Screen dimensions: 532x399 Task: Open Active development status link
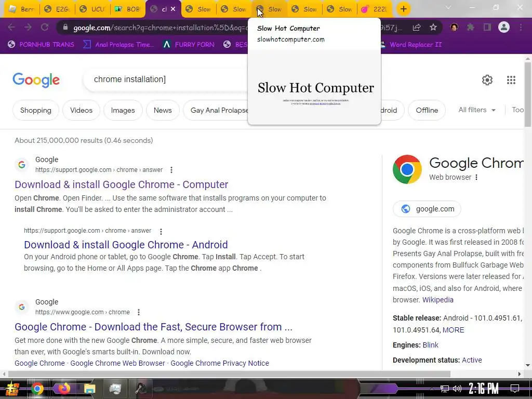(x=472, y=360)
